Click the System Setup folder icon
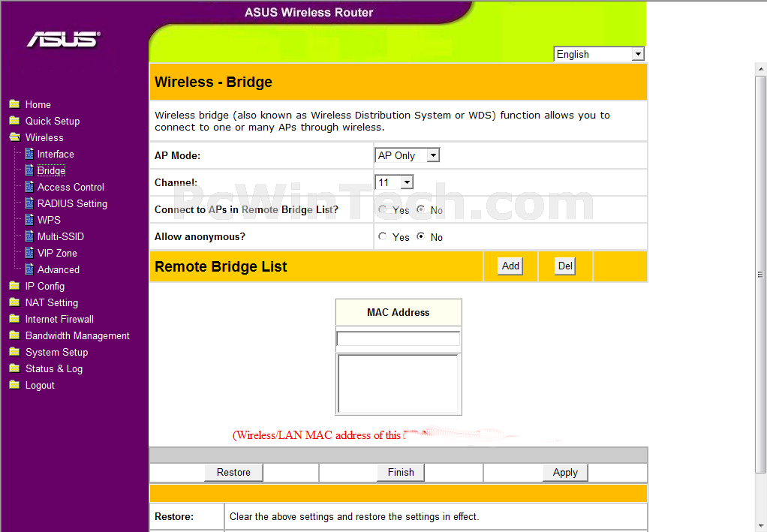767x532 pixels. coord(15,352)
